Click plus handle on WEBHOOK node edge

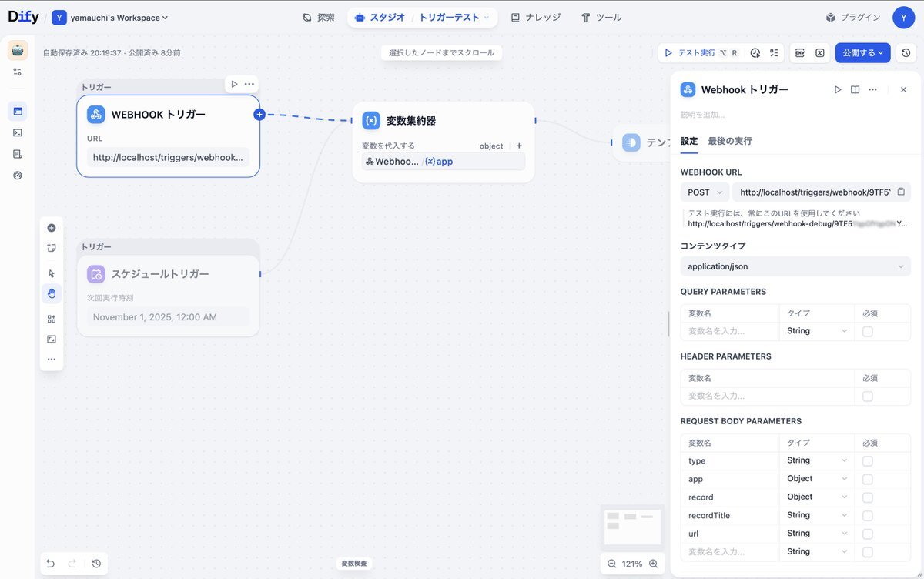coord(259,114)
